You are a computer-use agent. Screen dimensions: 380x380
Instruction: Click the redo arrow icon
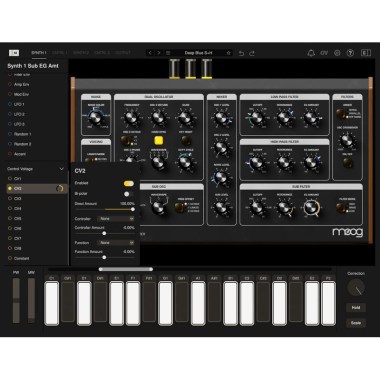tap(252, 53)
